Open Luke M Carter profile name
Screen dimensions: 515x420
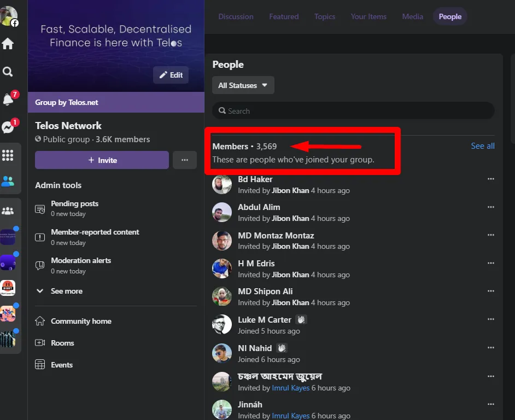pos(265,320)
